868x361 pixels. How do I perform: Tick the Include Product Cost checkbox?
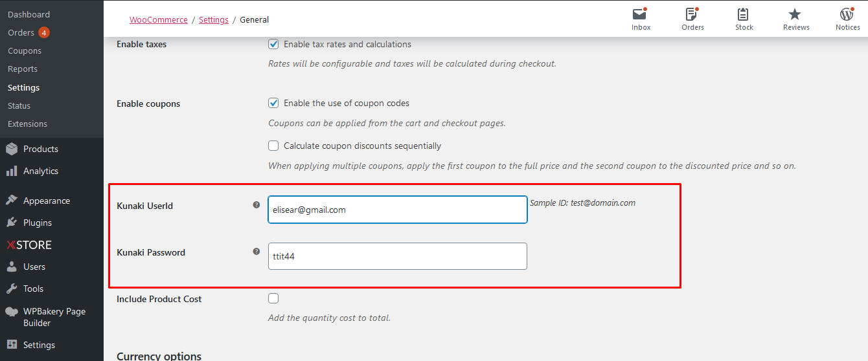click(273, 298)
